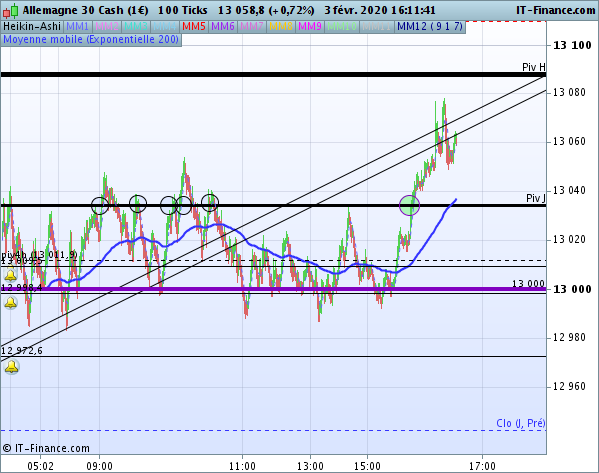Click the 05:02 time axis label
This screenshot has height=473, width=599.
40,466
